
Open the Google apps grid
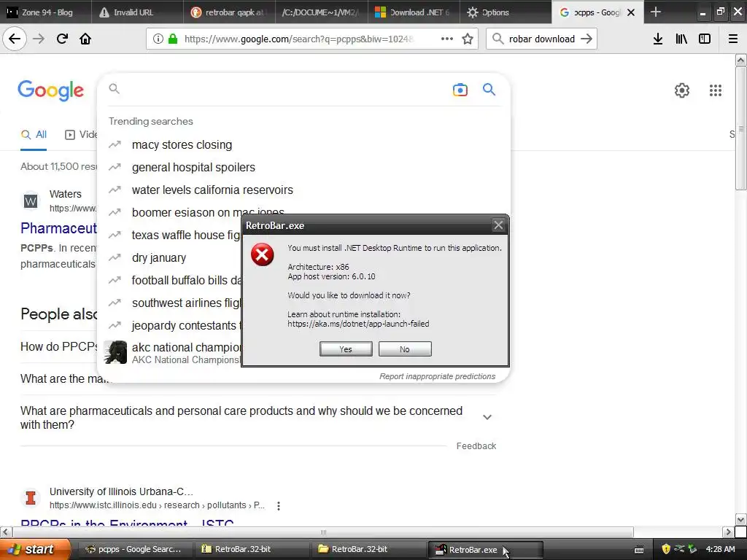pyautogui.click(x=715, y=90)
